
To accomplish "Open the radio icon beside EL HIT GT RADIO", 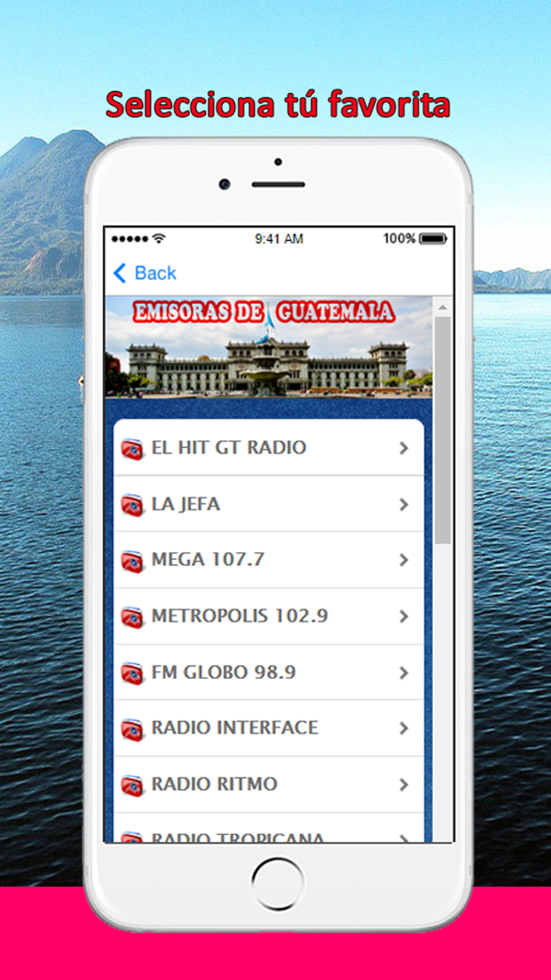I will (x=132, y=449).
